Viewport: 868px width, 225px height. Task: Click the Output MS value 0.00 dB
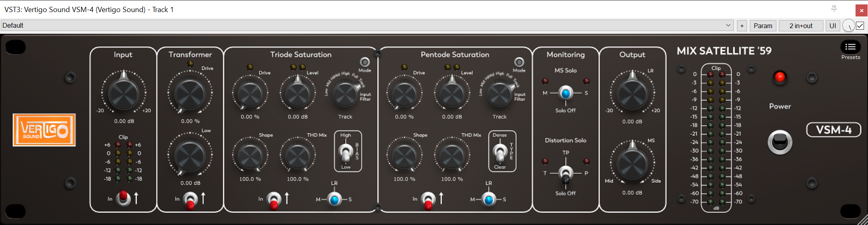point(632,192)
